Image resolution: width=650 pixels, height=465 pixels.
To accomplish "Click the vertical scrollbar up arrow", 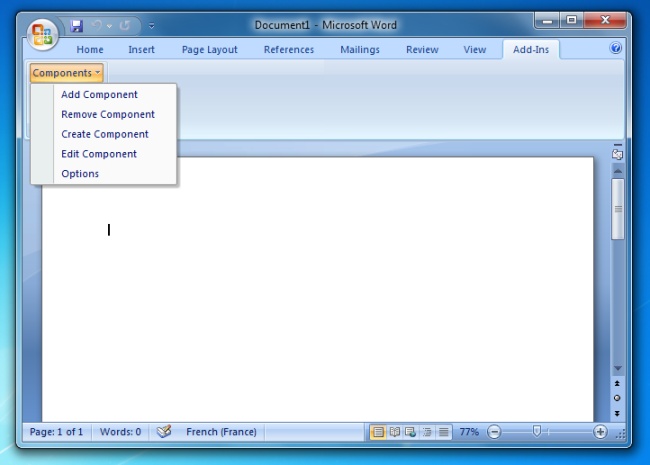I will [618, 171].
